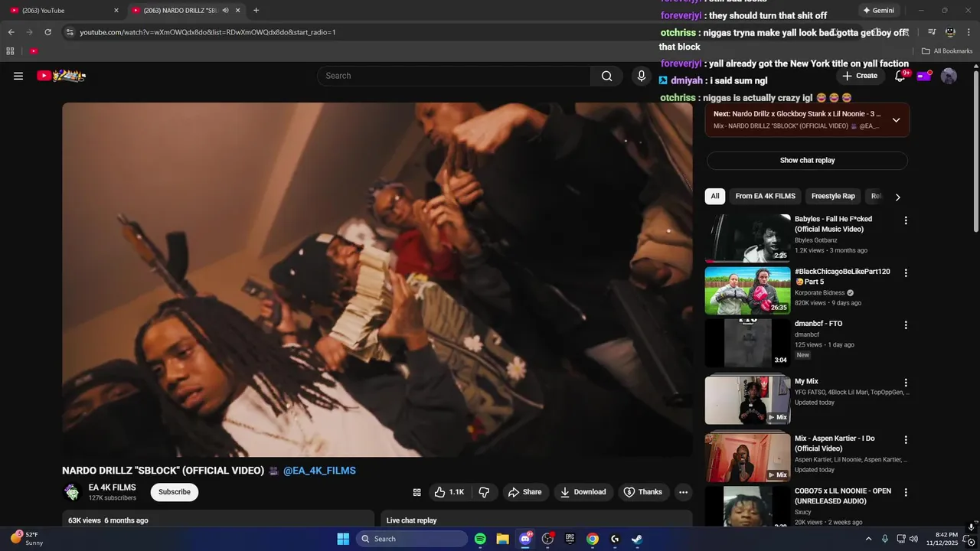Viewport: 980px width, 551px height.
Task: Like the video with thumbs up
Action: (x=449, y=492)
